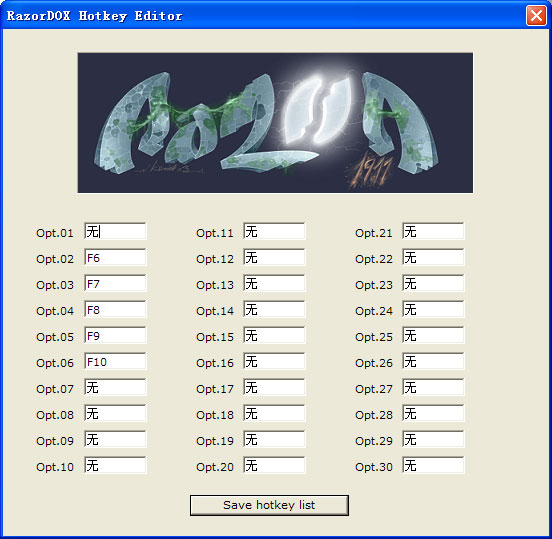Focus the Opt.15 hotkey field
This screenshot has width=552, height=539.
click(275, 336)
